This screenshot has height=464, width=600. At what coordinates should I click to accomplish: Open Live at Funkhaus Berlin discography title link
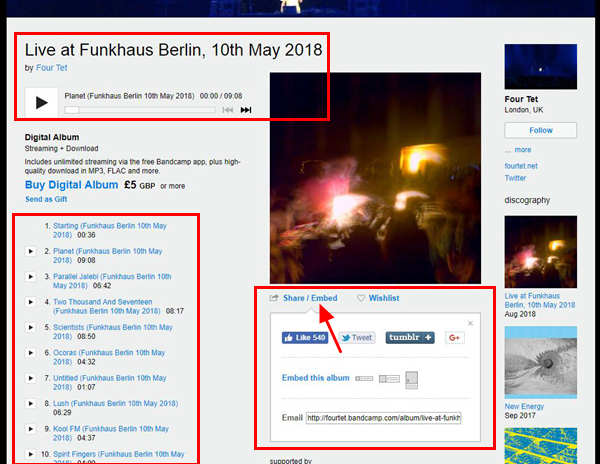540,300
